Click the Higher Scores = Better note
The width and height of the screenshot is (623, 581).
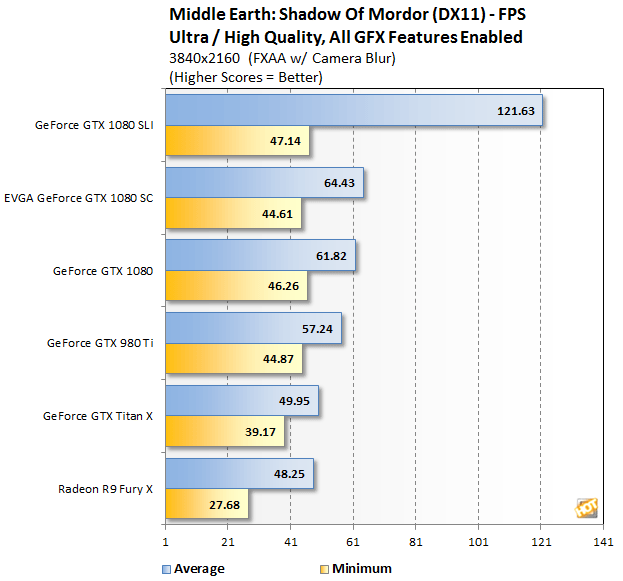pyautogui.click(x=246, y=77)
